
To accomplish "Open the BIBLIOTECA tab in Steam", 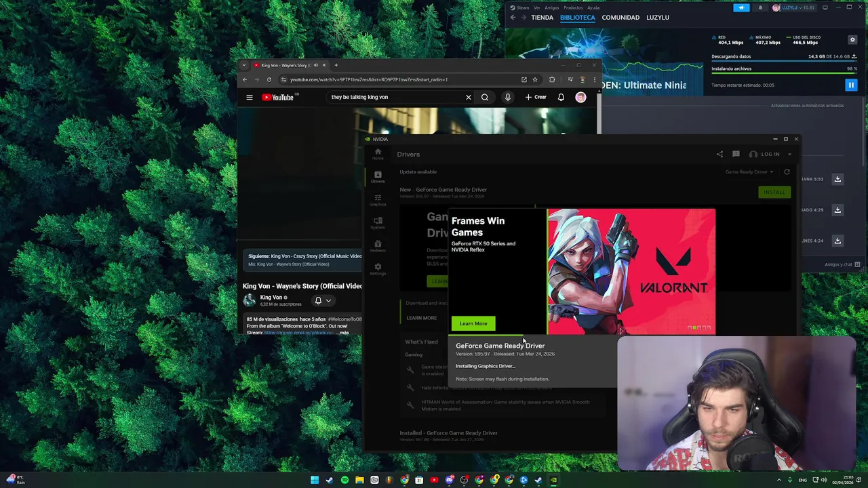I will tap(578, 18).
